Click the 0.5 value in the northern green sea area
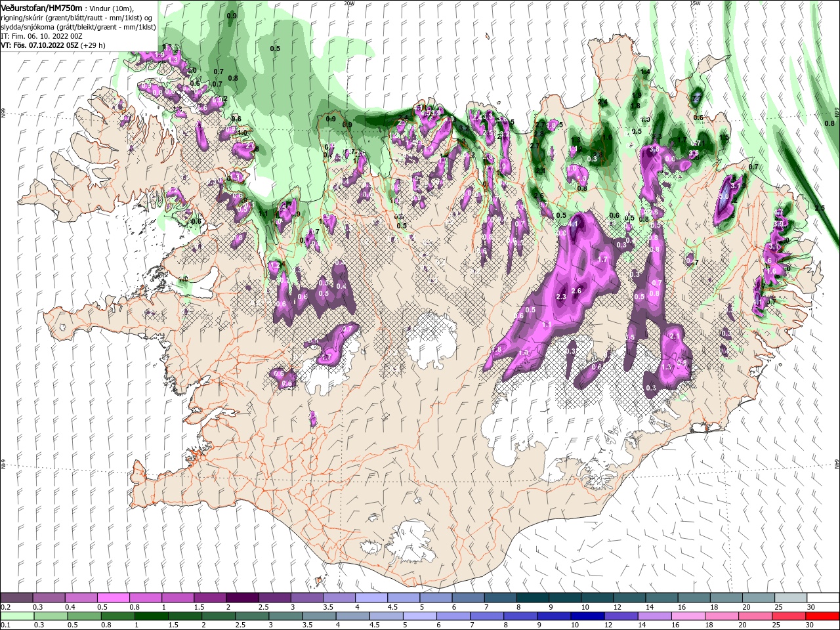 click(x=275, y=49)
